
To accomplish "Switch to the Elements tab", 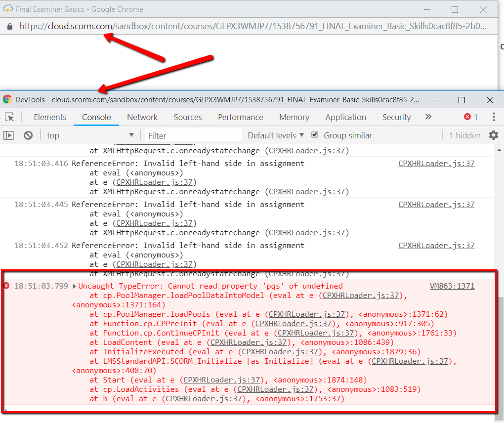I will (50, 117).
